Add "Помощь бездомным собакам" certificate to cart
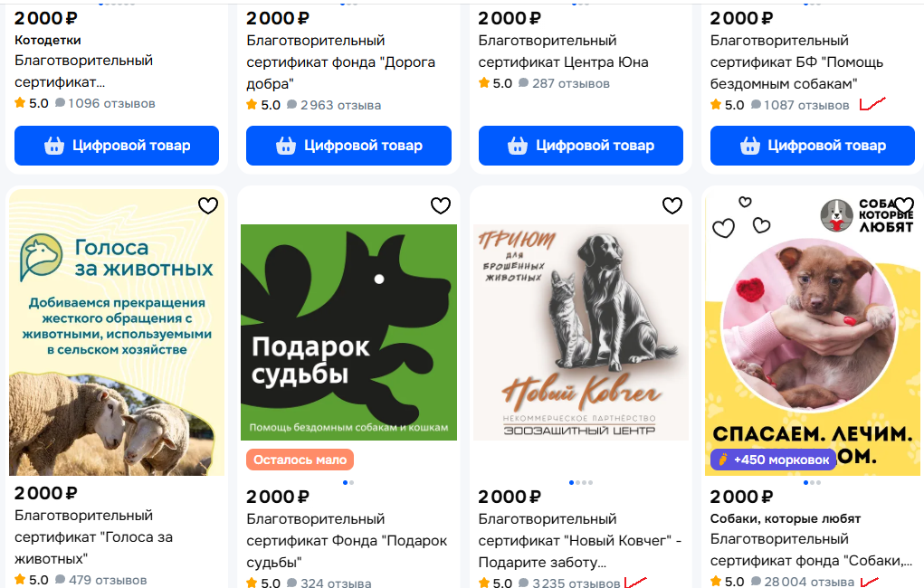Screen dimensions: 924x588 (813, 146)
